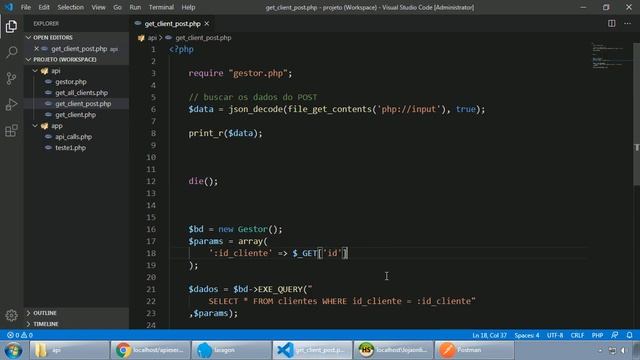The height and width of the screenshot is (360, 640).
Task: Change file encoding via UTF-8 indicator
Action: point(555,335)
